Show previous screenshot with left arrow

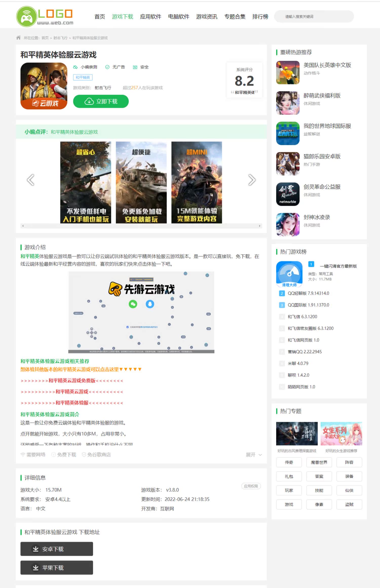click(x=30, y=180)
